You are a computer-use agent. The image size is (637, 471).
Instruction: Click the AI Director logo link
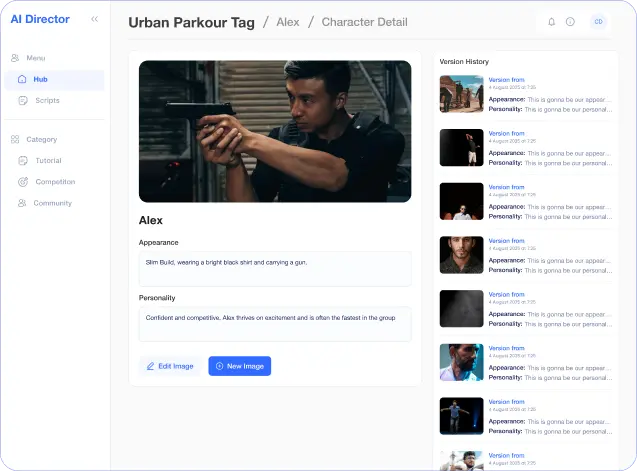tap(40, 19)
